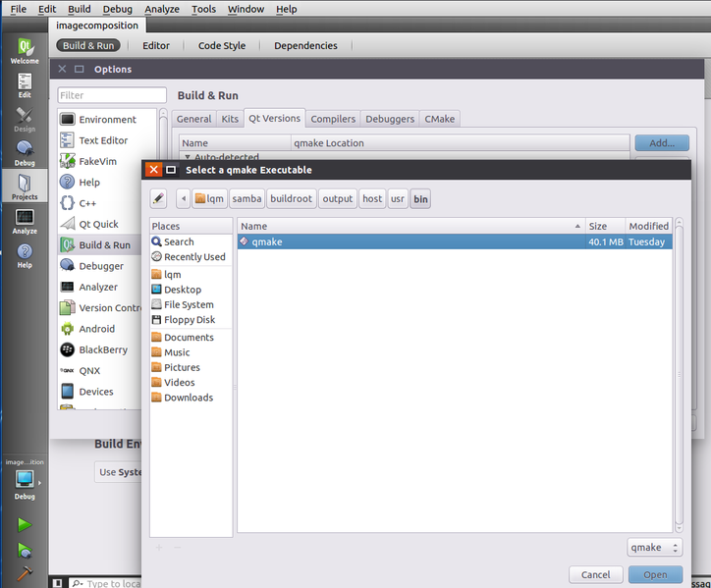Viewport: 711px width, 588px height.
Task: Click the Build hammer icon
Action: (x=25, y=573)
